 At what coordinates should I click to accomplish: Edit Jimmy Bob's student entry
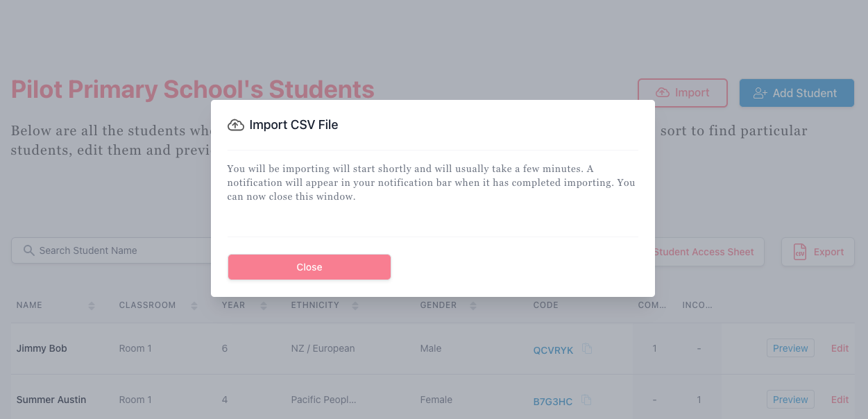(x=840, y=348)
